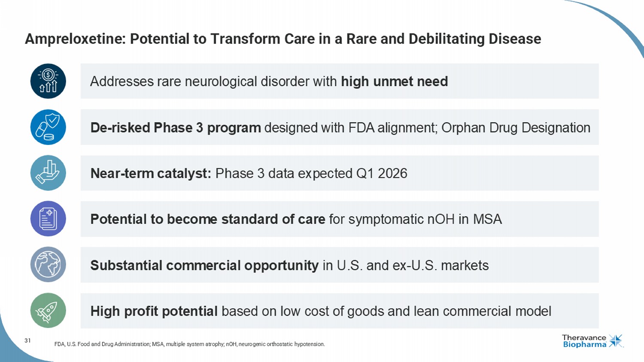
Task: Click 'Potential to become standard of care' row
Action: pos(339,219)
